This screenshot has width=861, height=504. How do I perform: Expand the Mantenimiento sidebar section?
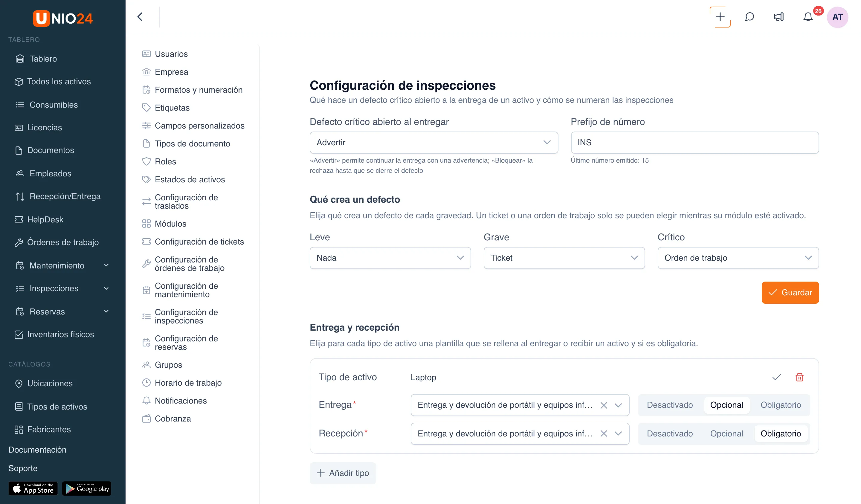62,265
